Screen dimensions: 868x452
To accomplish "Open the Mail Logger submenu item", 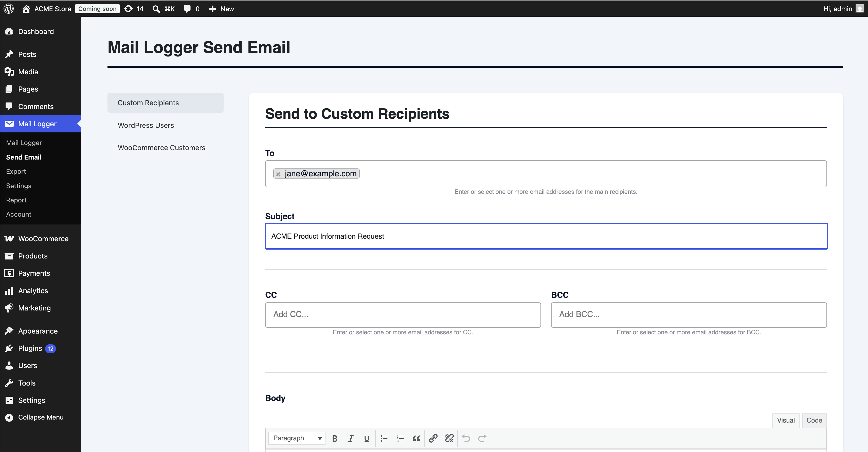I will pyautogui.click(x=24, y=143).
